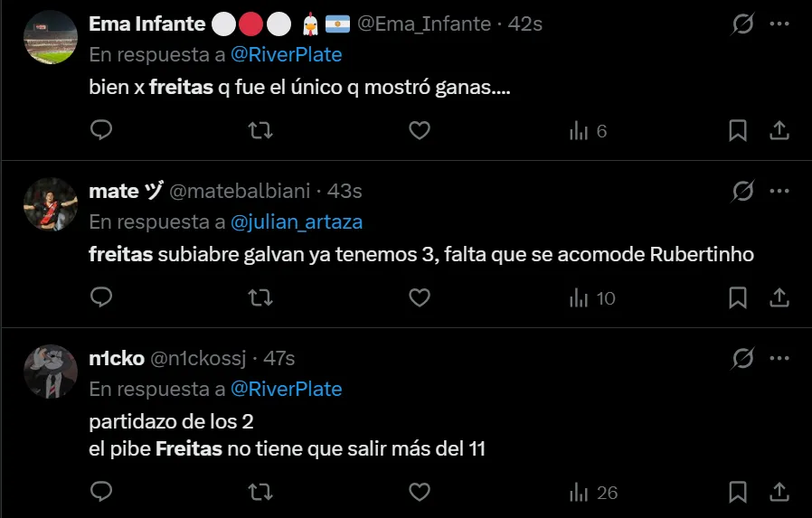Screen dimensions: 812x518
Task: Like Ema Infante's tweet
Action: [419, 131]
